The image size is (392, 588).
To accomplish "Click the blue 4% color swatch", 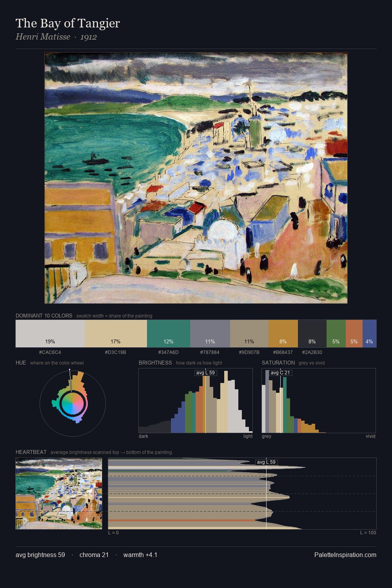I will point(369,334).
